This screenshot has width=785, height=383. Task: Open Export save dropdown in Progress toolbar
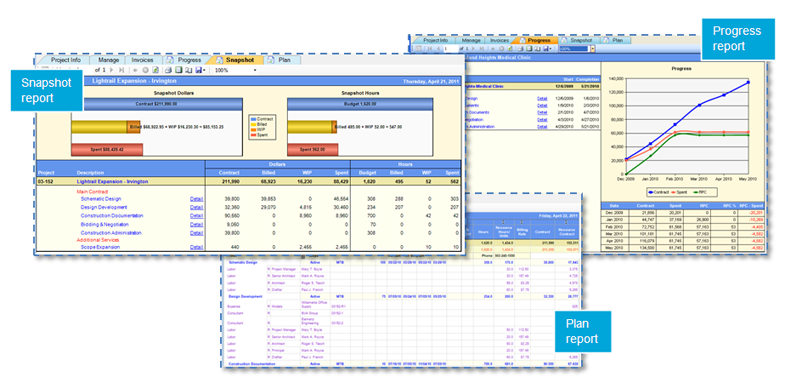(551, 49)
